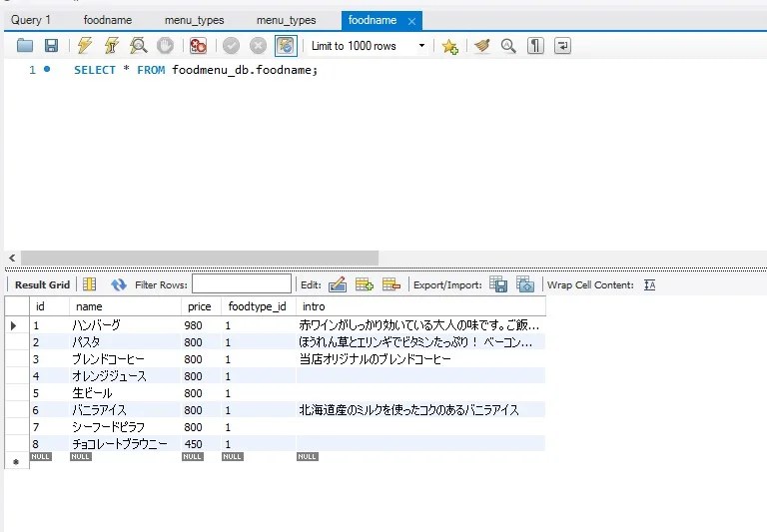767x532 pixels.
Task: Click the NULL cell under the intro column
Action: tap(308, 457)
